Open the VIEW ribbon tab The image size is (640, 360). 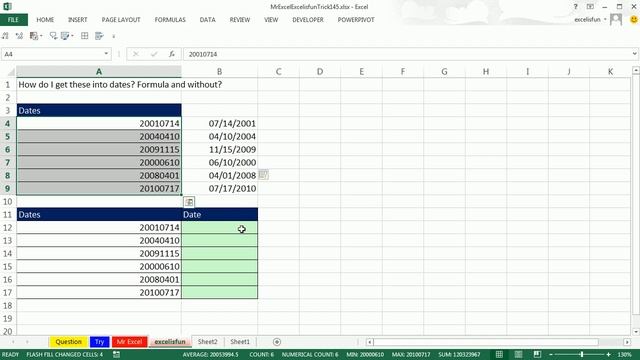click(271, 20)
